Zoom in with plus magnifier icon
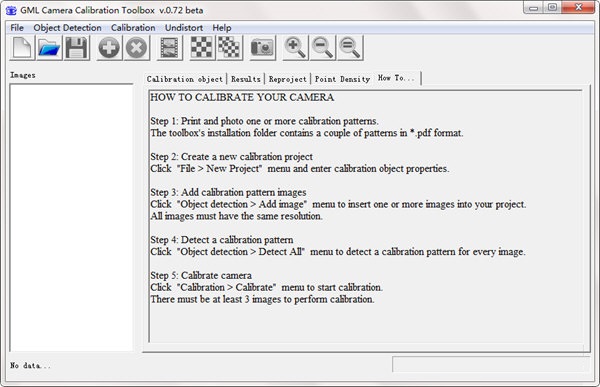 [x=295, y=48]
